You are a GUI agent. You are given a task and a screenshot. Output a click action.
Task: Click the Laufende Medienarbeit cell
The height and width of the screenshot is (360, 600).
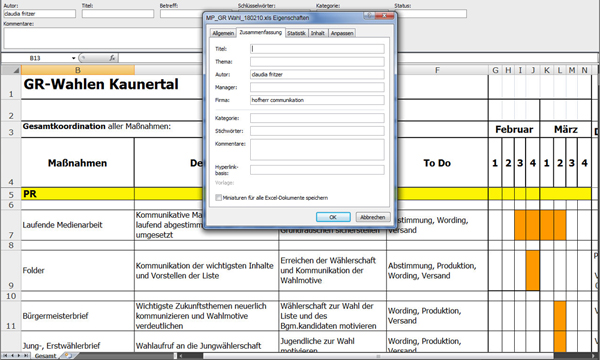78,225
